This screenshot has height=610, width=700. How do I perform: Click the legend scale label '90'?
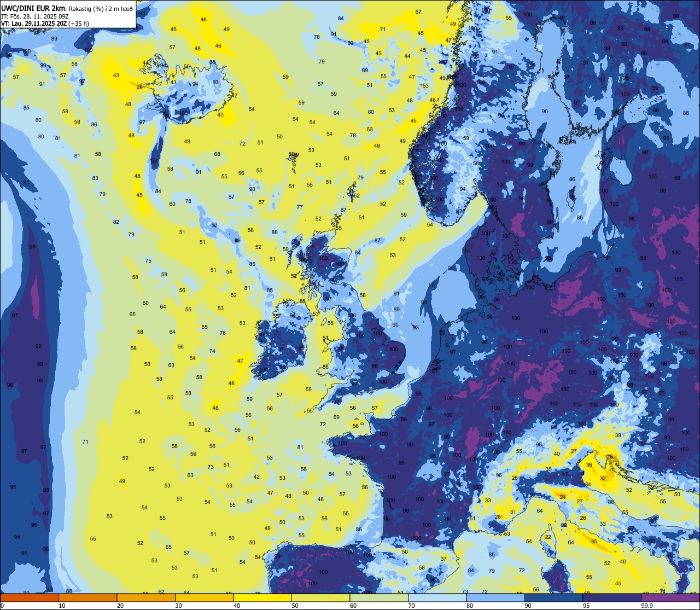pyautogui.click(x=528, y=606)
